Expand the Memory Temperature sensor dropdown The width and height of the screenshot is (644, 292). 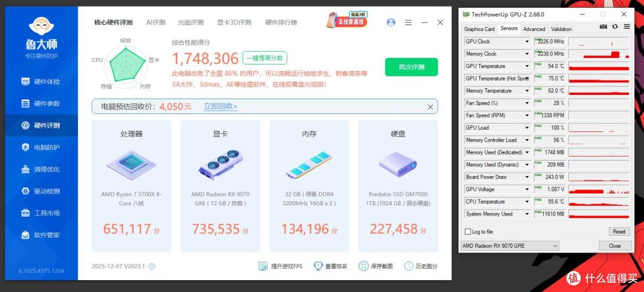(x=527, y=91)
